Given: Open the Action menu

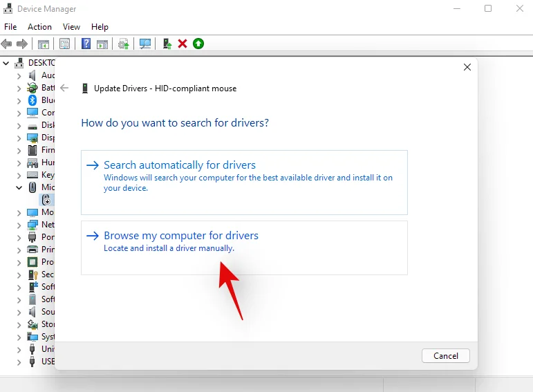Looking at the screenshot, I should tap(40, 27).
